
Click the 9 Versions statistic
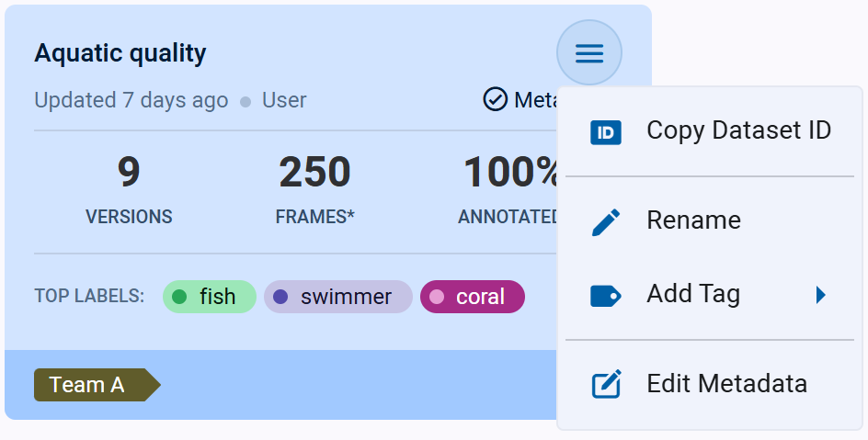[x=129, y=190]
